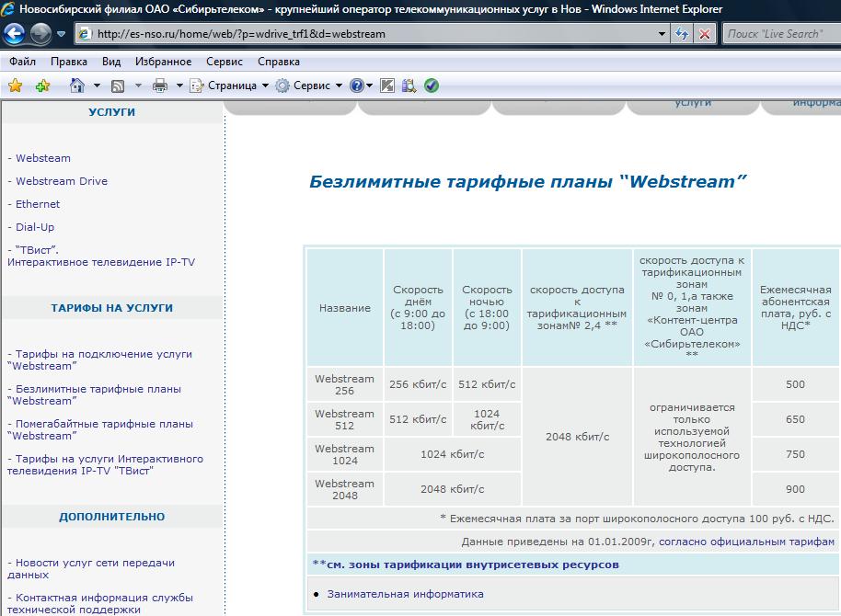
Task: Click the 2048 кбит/с zone speed cell
Action: coord(577,437)
